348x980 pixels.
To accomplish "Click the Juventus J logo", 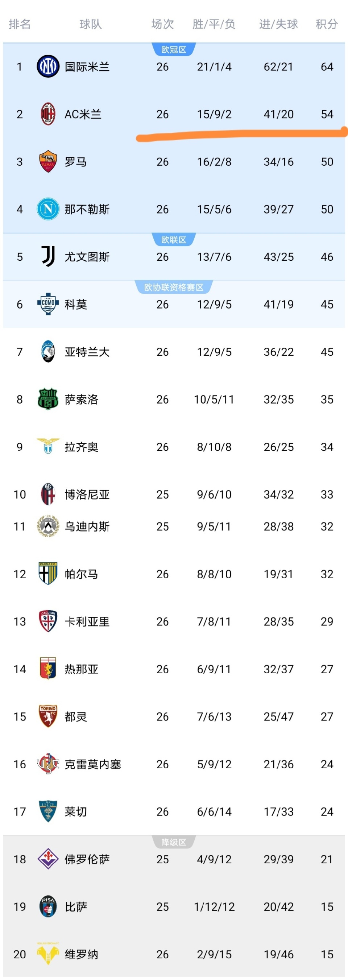I will coord(48,256).
